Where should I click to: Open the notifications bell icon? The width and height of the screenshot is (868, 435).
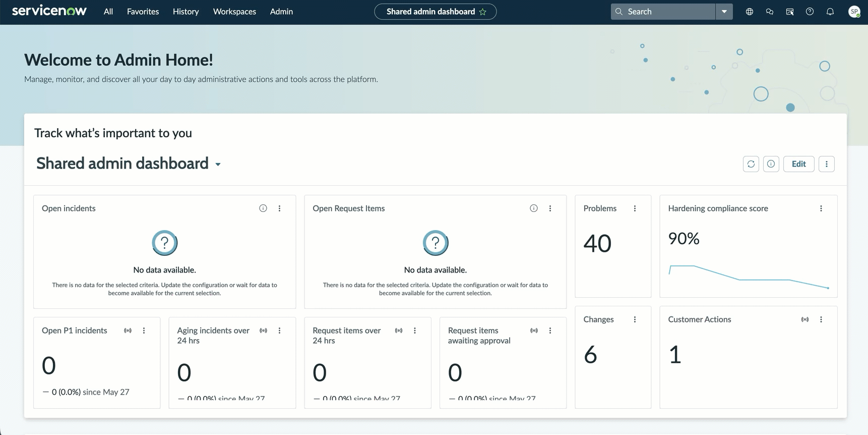(830, 12)
